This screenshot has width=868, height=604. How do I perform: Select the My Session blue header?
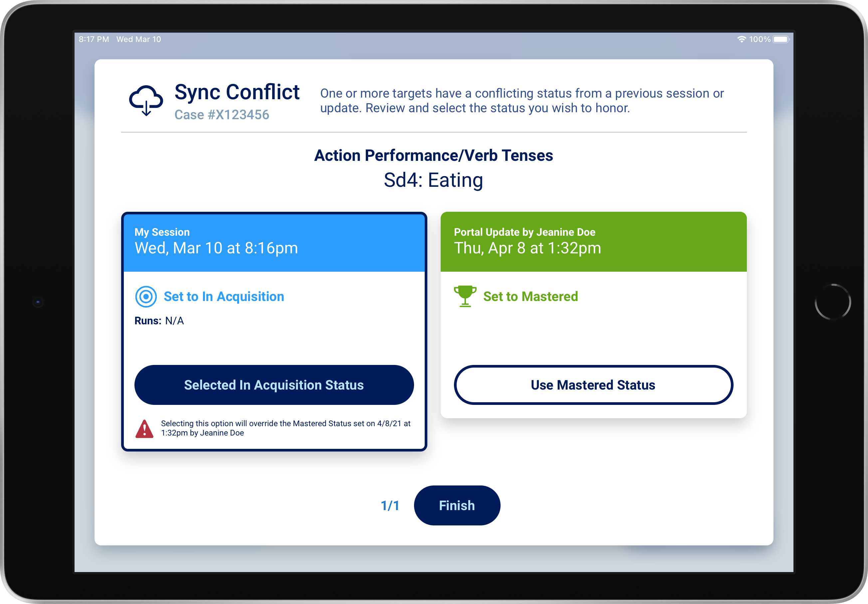click(274, 242)
